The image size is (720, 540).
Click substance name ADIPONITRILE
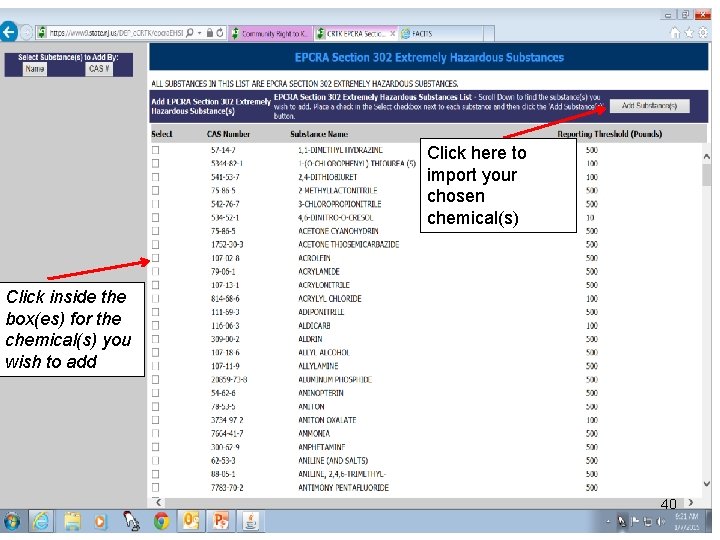click(321, 312)
